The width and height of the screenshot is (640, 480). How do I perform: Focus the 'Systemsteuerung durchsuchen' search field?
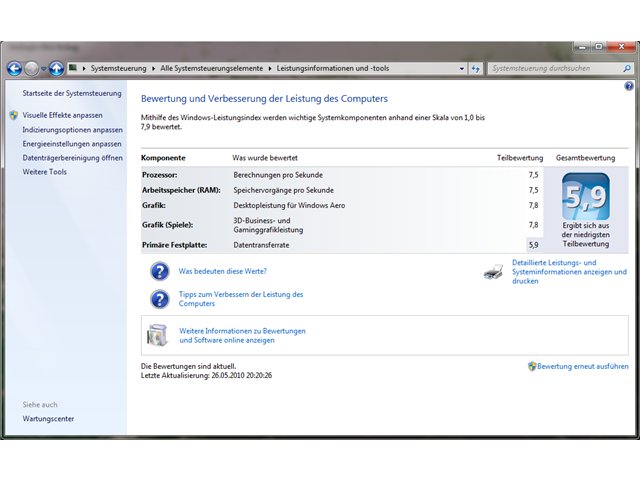(x=555, y=69)
